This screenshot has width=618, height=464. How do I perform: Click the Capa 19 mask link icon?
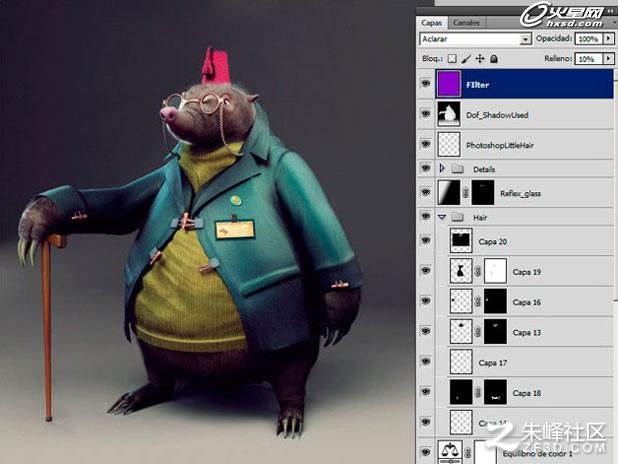coord(478,271)
